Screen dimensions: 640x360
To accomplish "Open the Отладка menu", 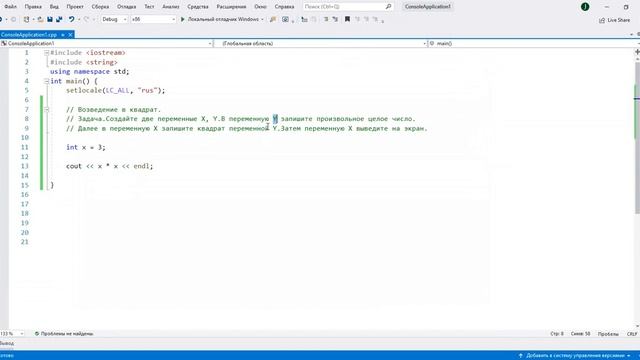I will pos(127,7).
